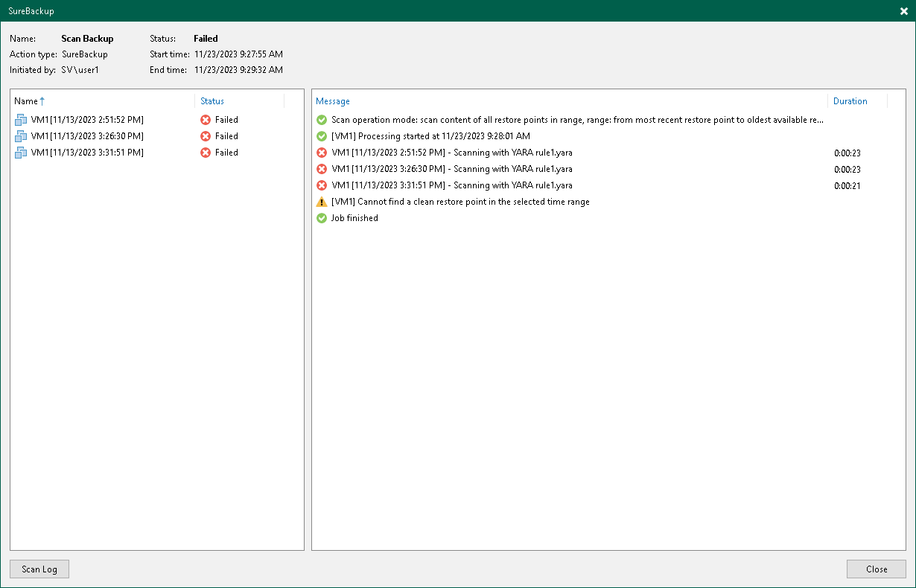Click green success icon next to Job finished
The width and height of the screenshot is (916, 588).
pyautogui.click(x=322, y=218)
